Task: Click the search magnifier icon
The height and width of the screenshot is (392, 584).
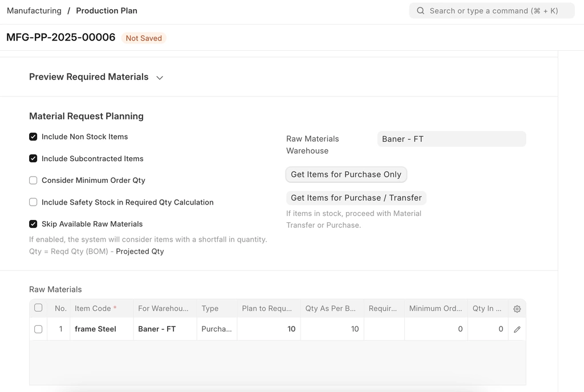Action: [x=420, y=11]
